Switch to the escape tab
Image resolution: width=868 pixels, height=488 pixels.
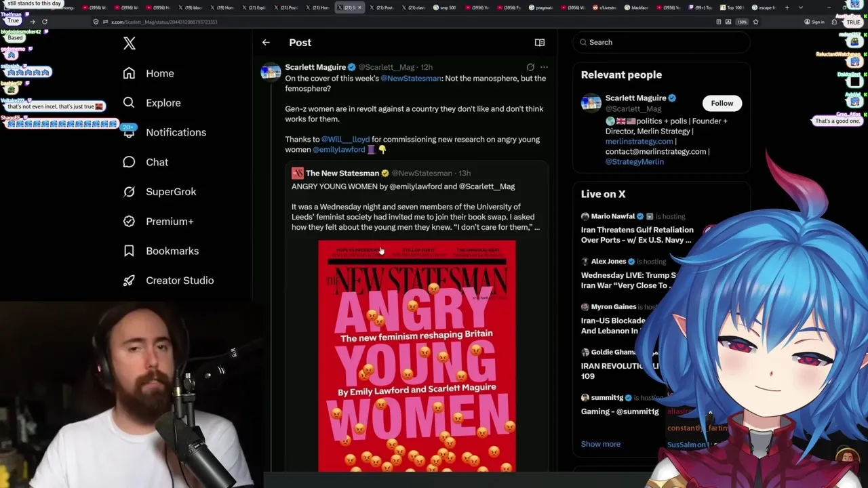(764, 7)
